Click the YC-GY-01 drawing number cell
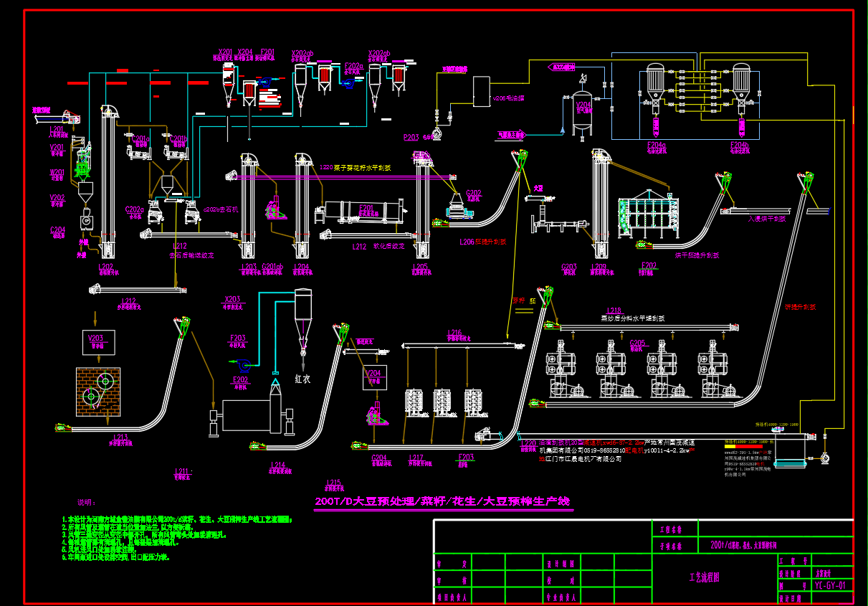 pyautogui.click(x=830, y=585)
